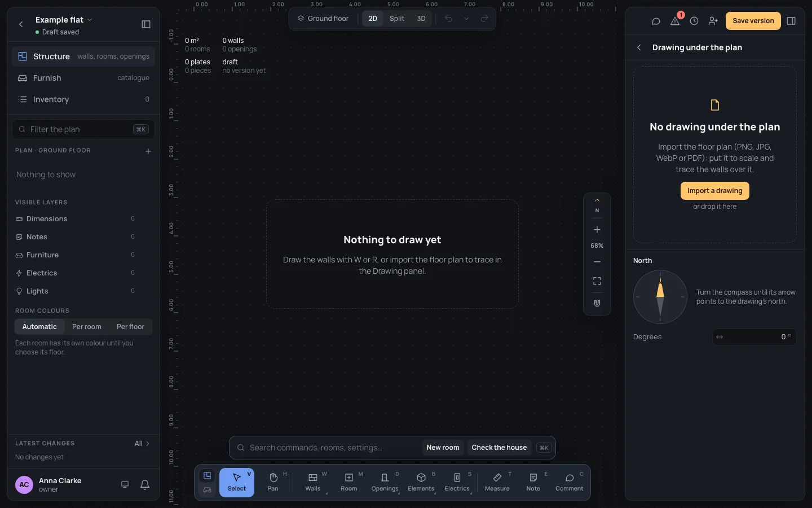Activate the Electrics tool in bottom toolbar

click(x=457, y=483)
